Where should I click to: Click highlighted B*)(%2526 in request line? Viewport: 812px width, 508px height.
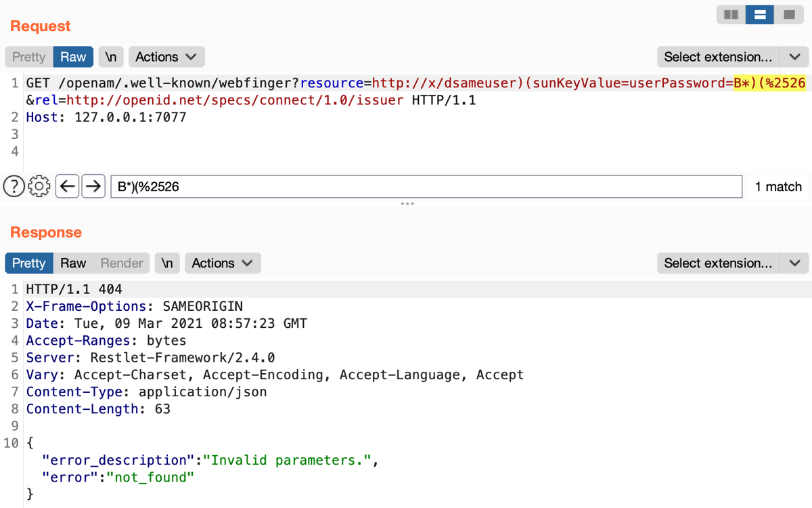[769, 83]
